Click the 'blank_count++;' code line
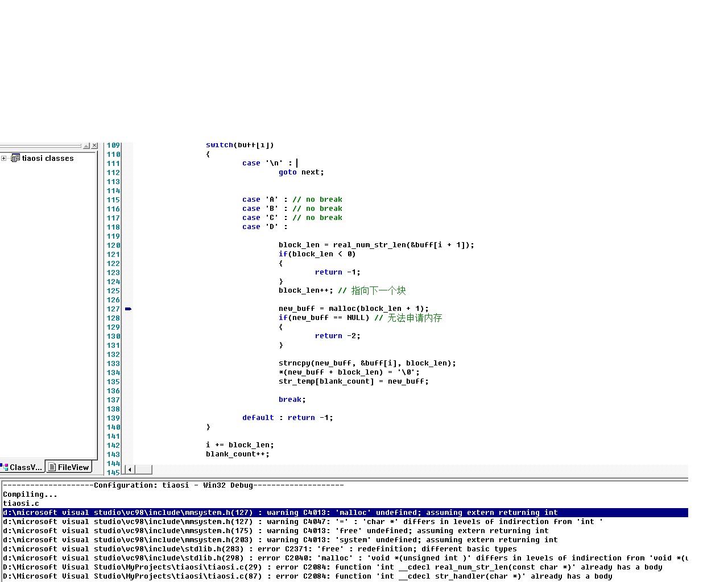Viewport: 728px width, 582px height. click(237, 454)
